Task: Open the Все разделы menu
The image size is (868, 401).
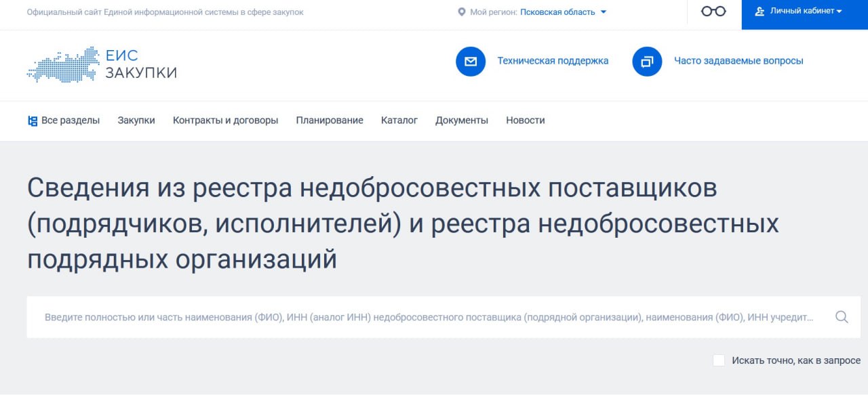Action: click(64, 121)
